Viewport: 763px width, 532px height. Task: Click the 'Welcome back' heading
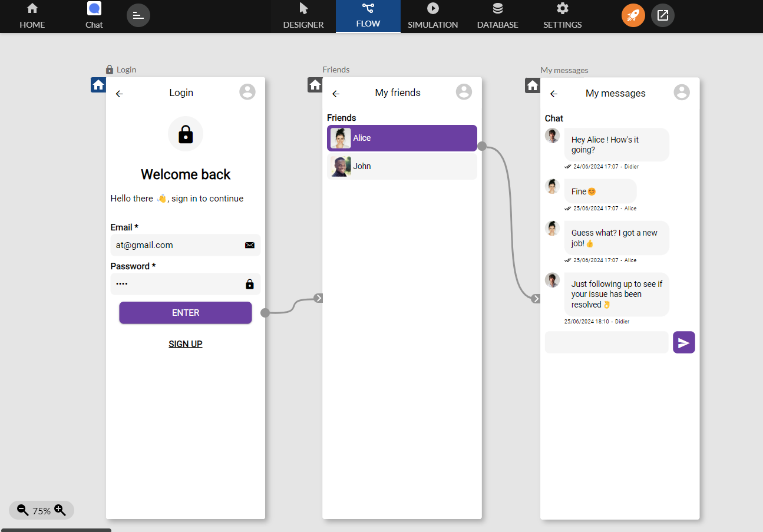pyautogui.click(x=186, y=174)
